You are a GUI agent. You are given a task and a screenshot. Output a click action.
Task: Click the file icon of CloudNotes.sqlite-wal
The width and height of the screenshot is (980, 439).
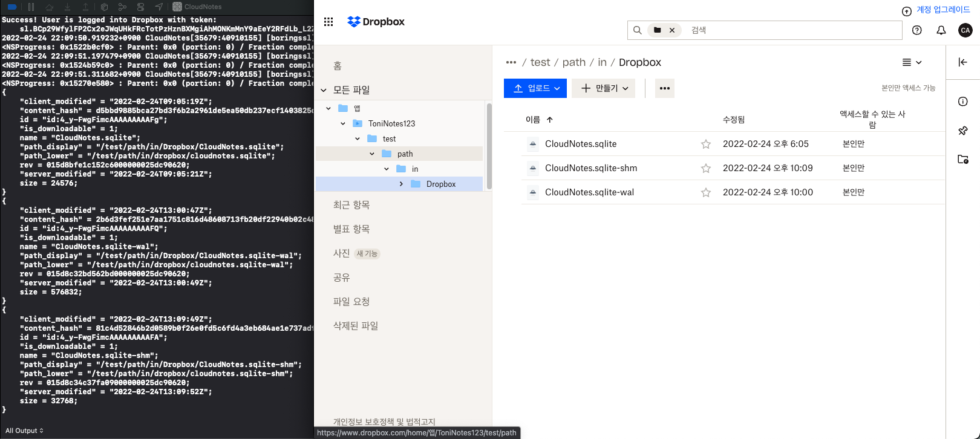click(x=532, y=192)
